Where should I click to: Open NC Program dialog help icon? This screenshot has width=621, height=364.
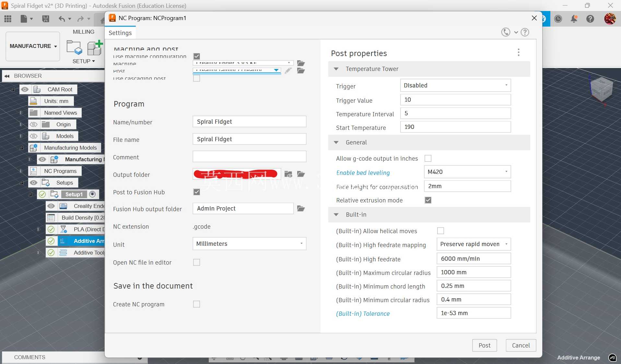[525, 32]
